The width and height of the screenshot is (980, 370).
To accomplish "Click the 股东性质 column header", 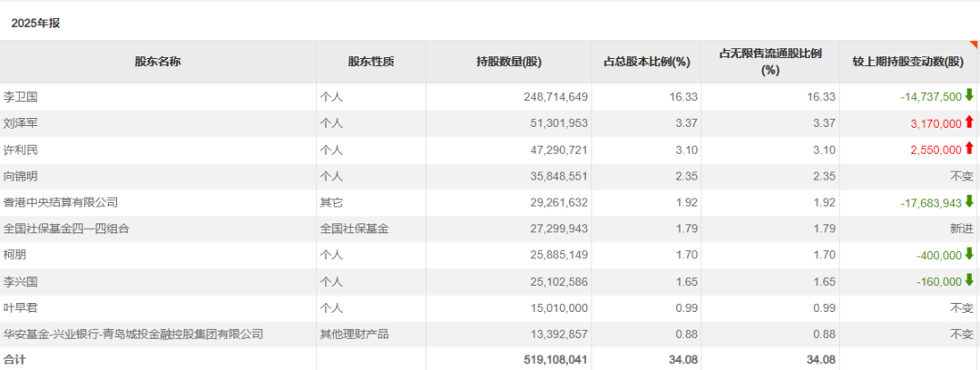I will (371, 62).
